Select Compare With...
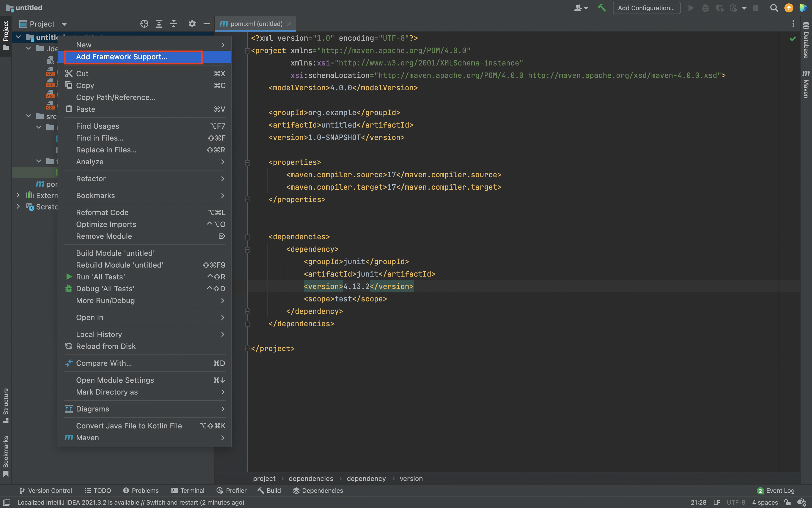812x508 pixels. click(145, 363)
